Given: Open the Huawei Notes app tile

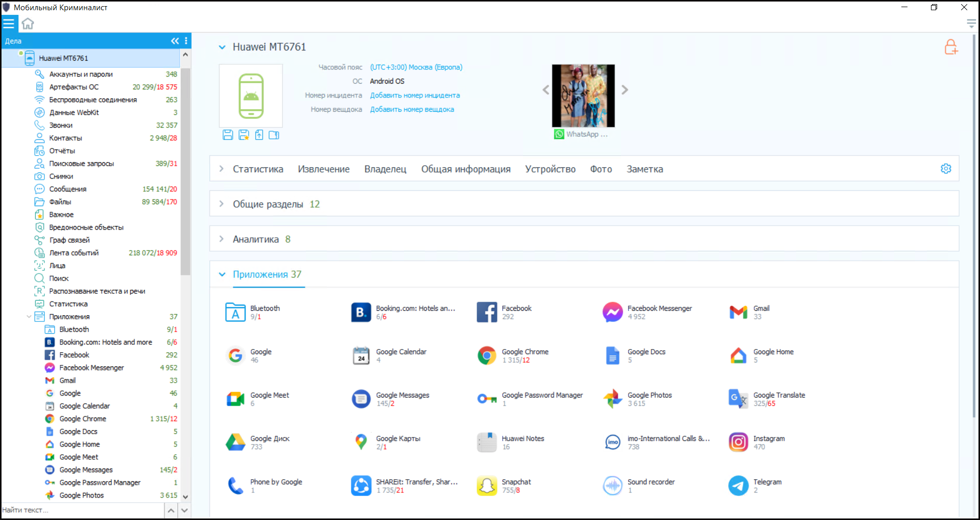Looking at the screenshot, I should (511, 442).
